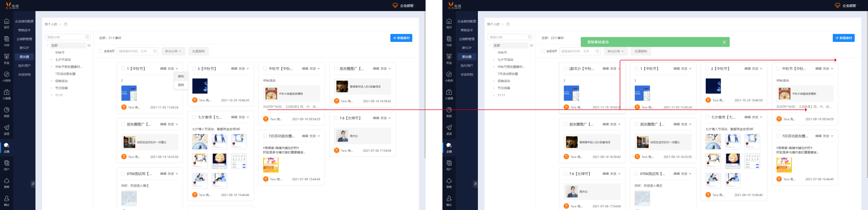This screenshot has height=210, width=868.
Task: Open 大健康 icon in right screenshot sidebar
Action: click(449, 92)
